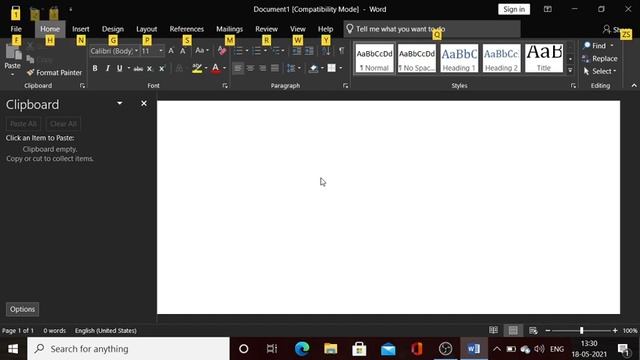
Task: Click the Tell me what you want search box
Action: click(x=432, y=29)
